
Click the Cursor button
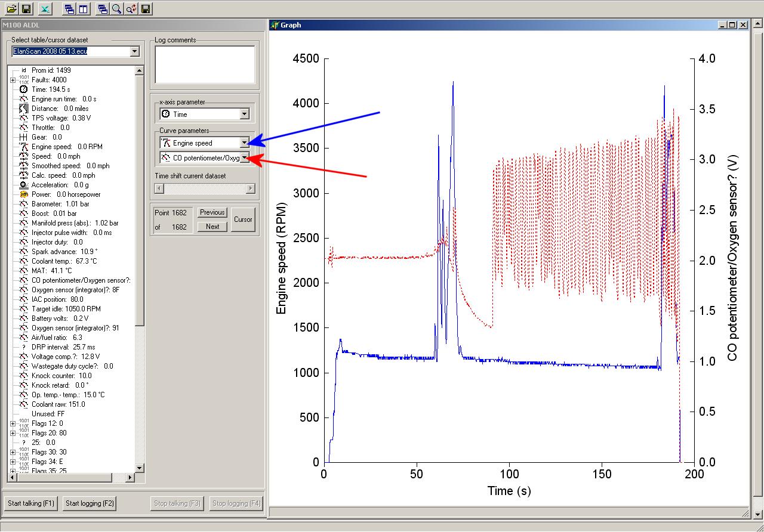tap(243, 219)
